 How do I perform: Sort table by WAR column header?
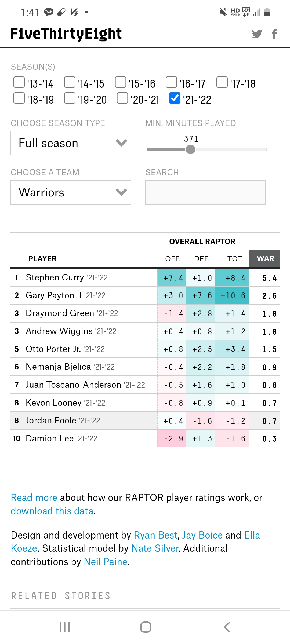pos(265,259)
